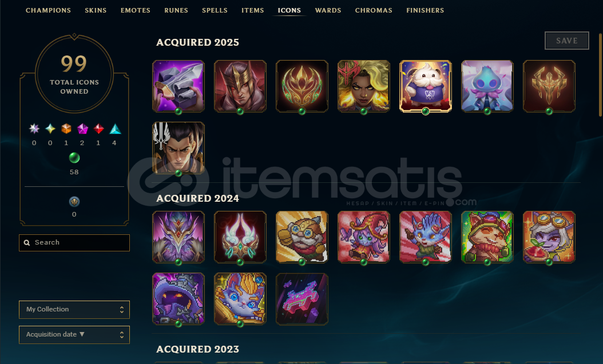Select the blue water sprite icon
Image resolution: width=603 pixels, height=364 pixels.
(x=487, y=86)
